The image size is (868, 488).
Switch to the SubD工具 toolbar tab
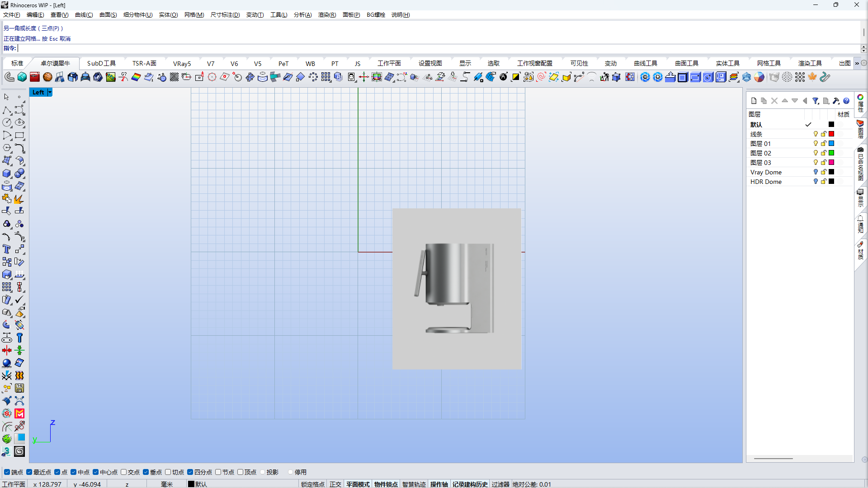101,63
